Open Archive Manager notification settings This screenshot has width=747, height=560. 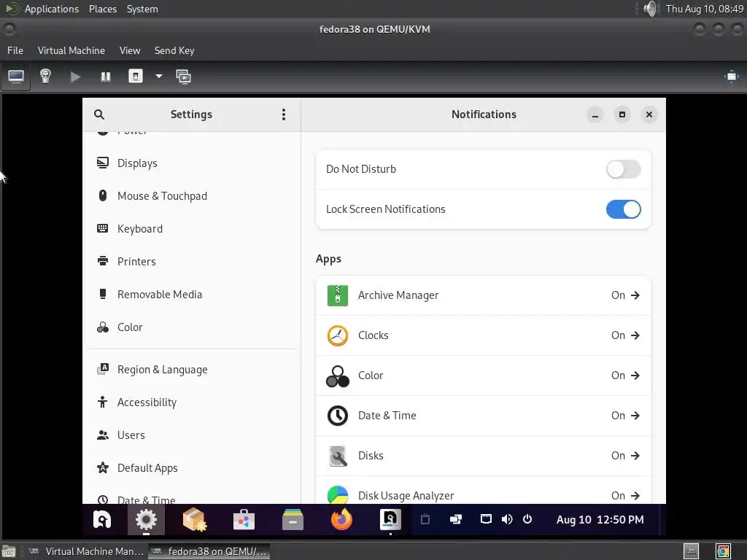pos(483,295)
